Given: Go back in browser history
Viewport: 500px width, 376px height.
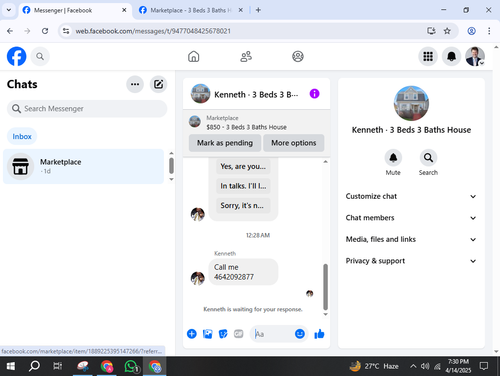Looking at the screenshot, I should click(10, 31).
